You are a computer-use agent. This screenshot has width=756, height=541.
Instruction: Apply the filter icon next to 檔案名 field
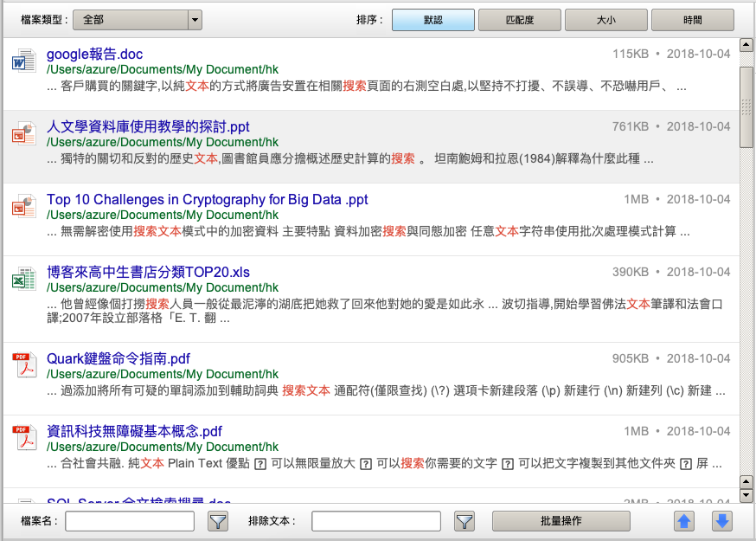pyautogui.click(x=218, y=521)
